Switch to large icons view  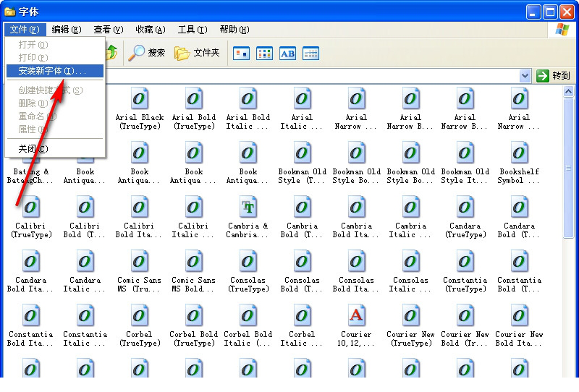point(241,54)
